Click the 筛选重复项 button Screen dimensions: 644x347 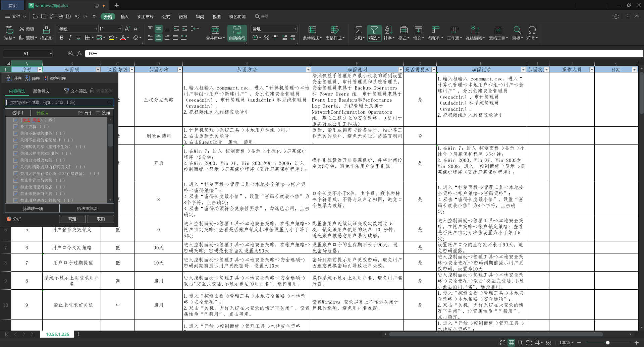click(87, 209)
